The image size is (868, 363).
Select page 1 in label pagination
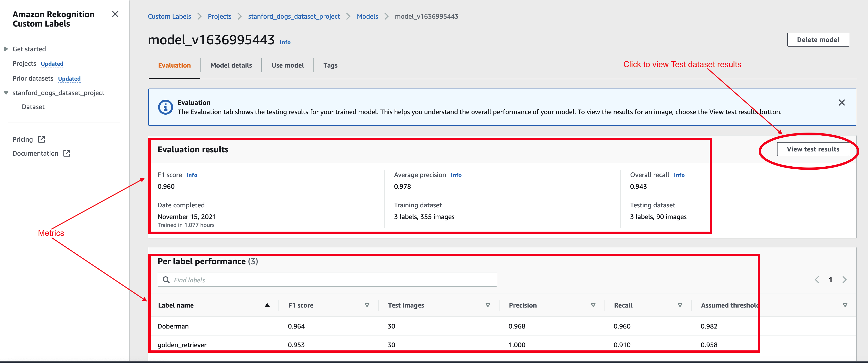[x=831, y=280]
